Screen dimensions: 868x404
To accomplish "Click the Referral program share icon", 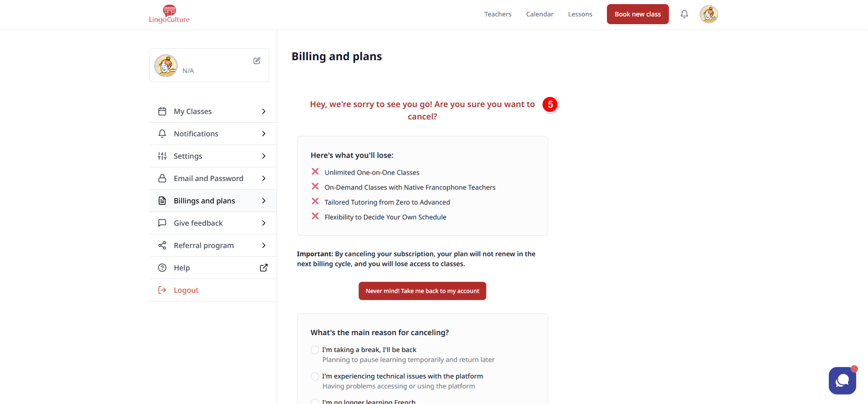I will pyautogui.click(x=162, y=245).
